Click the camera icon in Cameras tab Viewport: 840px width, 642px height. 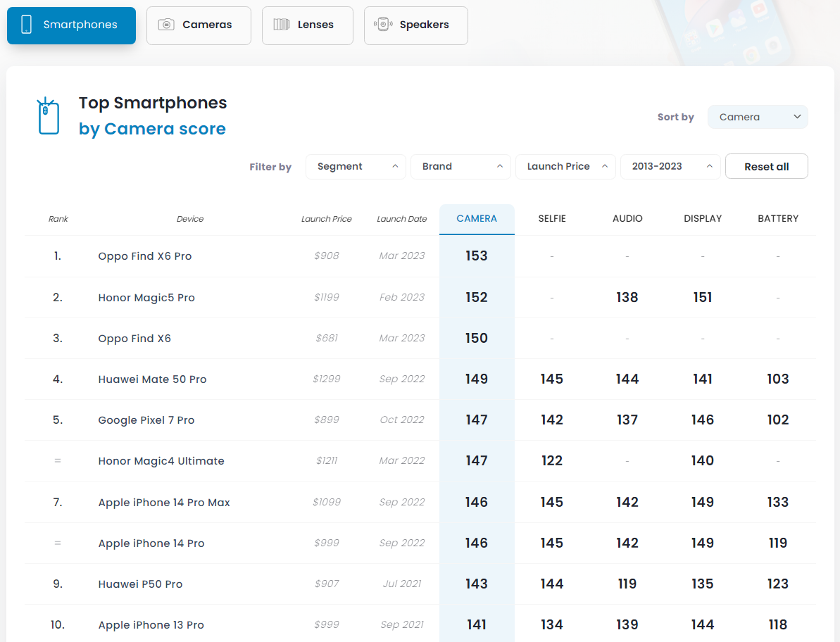tap(166, 25)
